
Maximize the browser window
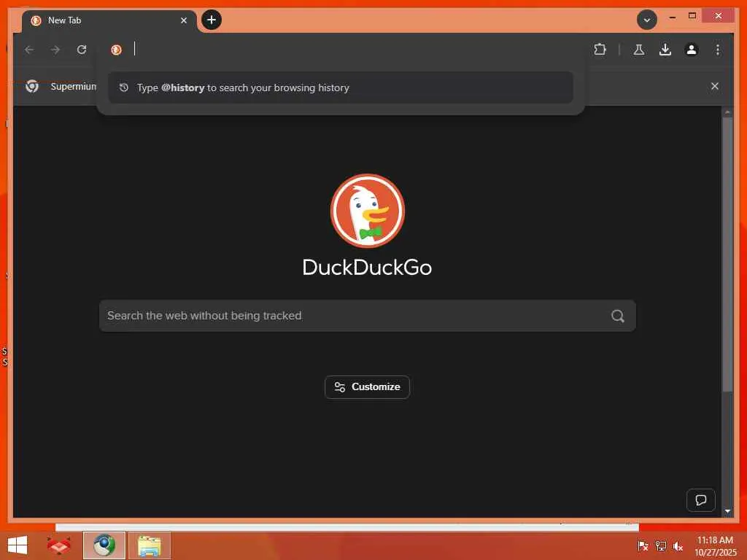pos(692,16)
